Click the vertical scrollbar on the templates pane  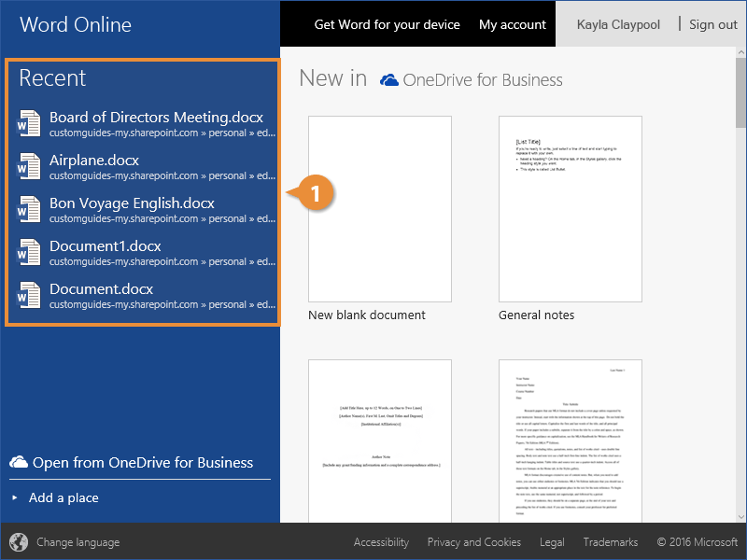pos(740,280)
